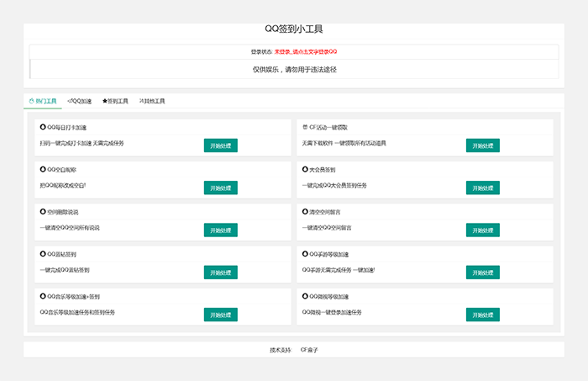
Task: Click the QQ微视等级加速 card title
Action: [x=329, y=297]
